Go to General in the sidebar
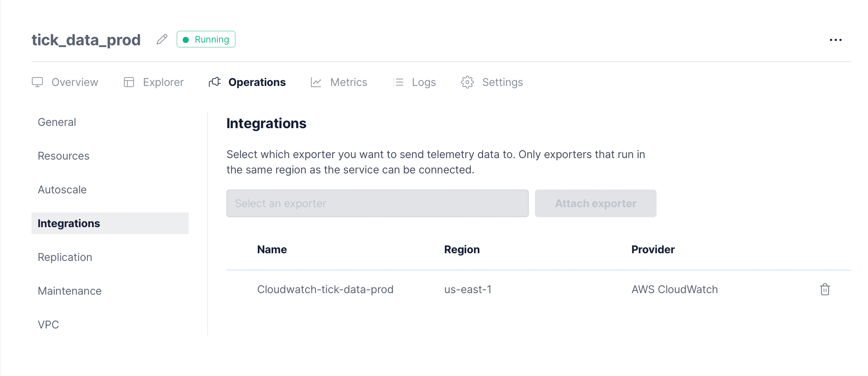Viewport: 868px width, 376px height. point(57,122)
